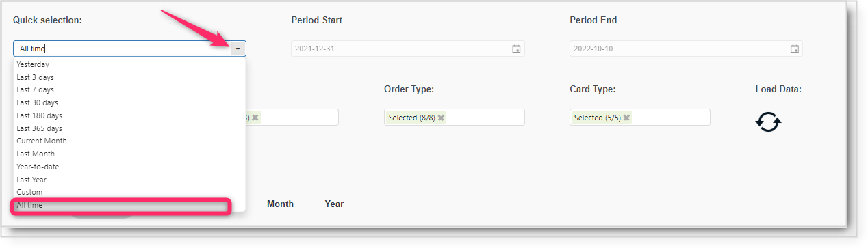Clear the partially hidden selected tag
Screen dimensions: 868x248
coord(255,118)
